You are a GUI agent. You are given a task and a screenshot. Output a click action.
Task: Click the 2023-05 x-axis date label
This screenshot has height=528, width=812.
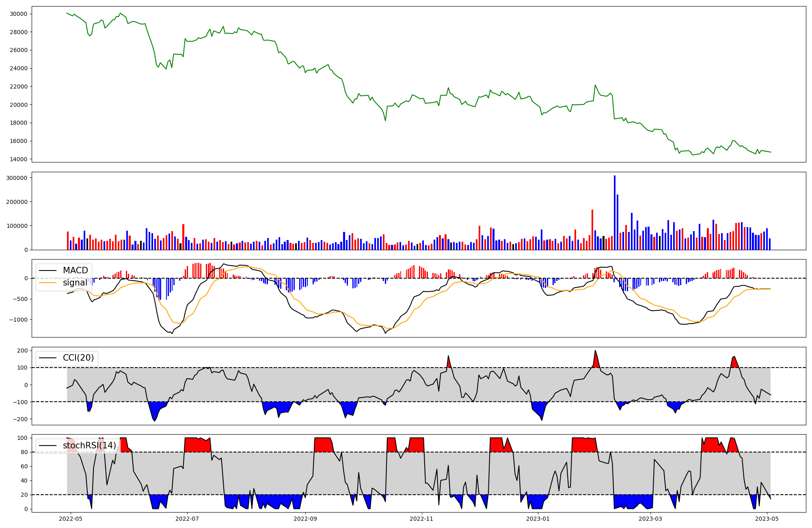pos(767,519)
